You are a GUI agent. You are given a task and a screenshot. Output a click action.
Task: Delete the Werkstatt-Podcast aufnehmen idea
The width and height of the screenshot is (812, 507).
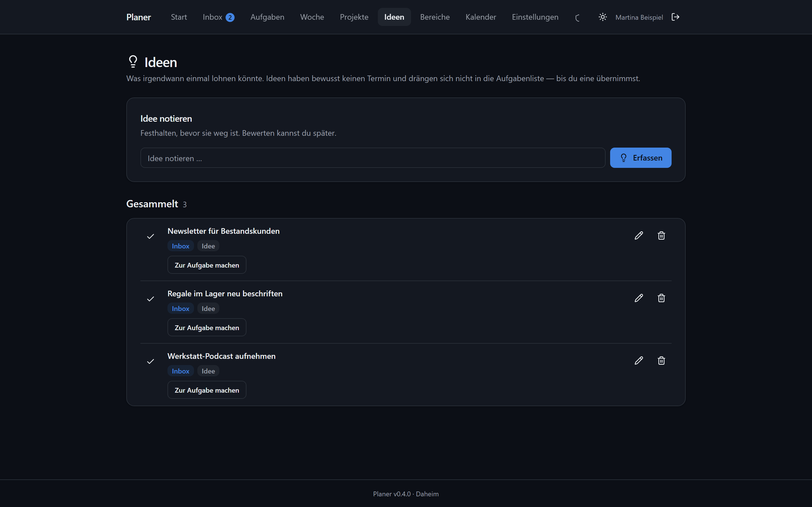click(x=661, y=361)
